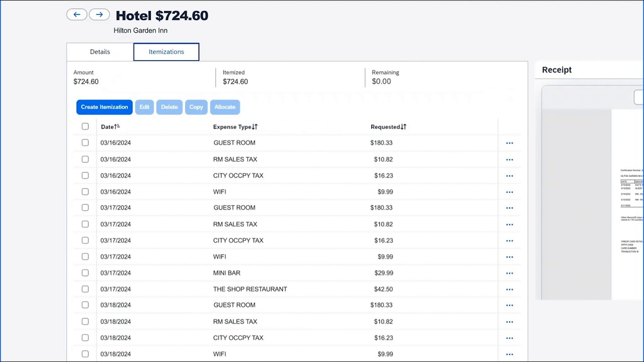Tick the 03/17/2024 RM SALES TAX checkbox
The width and height of the screenshot is (644, 362).
85,224
